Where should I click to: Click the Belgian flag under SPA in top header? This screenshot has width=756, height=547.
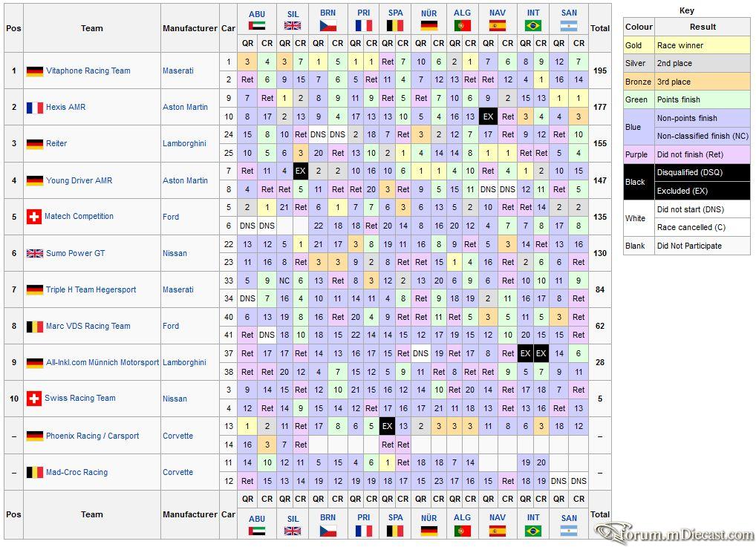(x=395, y=25)
